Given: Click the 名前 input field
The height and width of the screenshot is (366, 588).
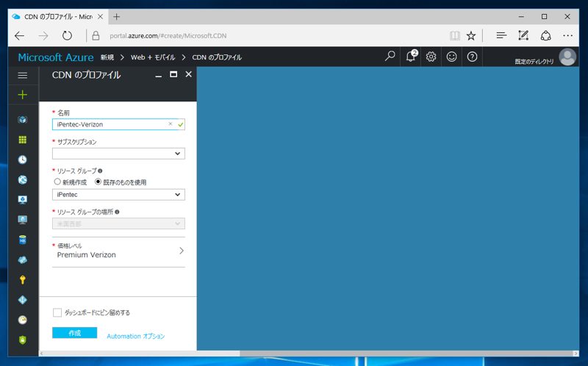Looking at the screenshot, I should [x=118, y=124].
